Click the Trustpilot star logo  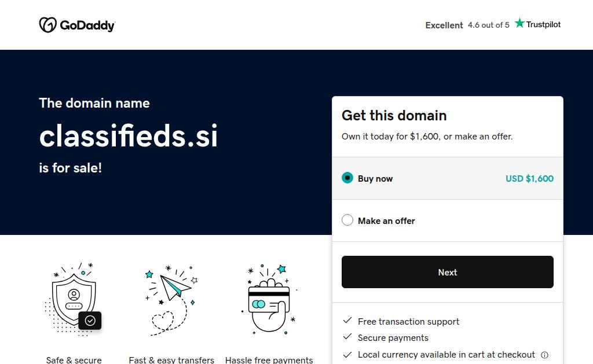coord(520,24)
